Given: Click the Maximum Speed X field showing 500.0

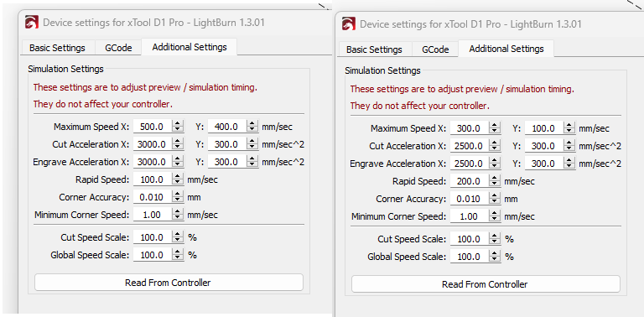Looking at the screenshot, I should [x=153, y=127].
